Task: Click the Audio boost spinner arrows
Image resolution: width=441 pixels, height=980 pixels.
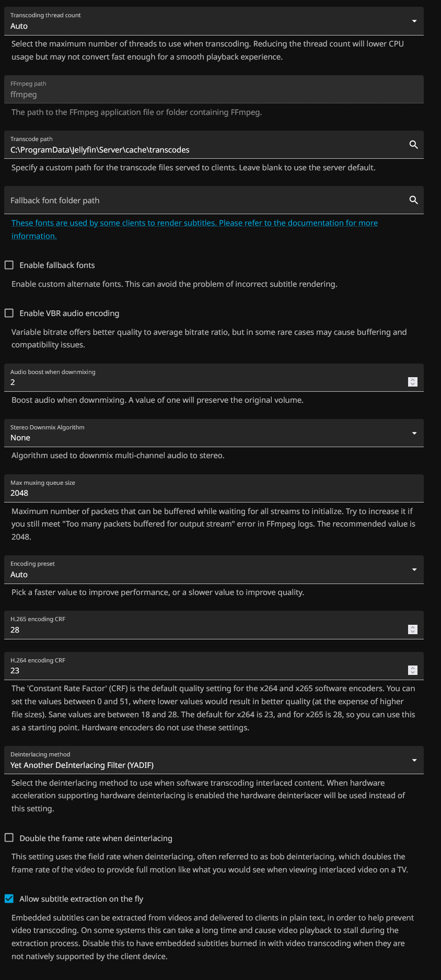Action: coord(413,382)
